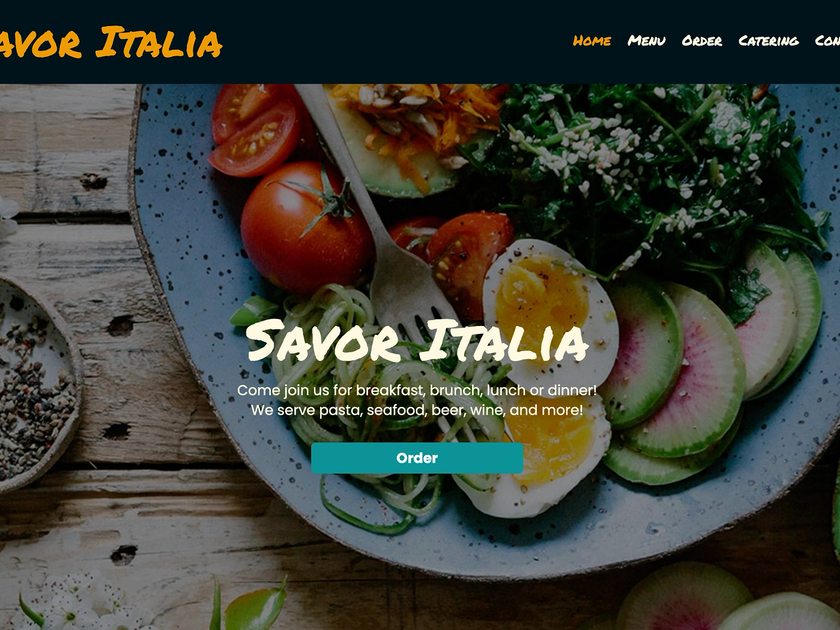
Task: Go to the Menu page link
Action: click(646, 41)
